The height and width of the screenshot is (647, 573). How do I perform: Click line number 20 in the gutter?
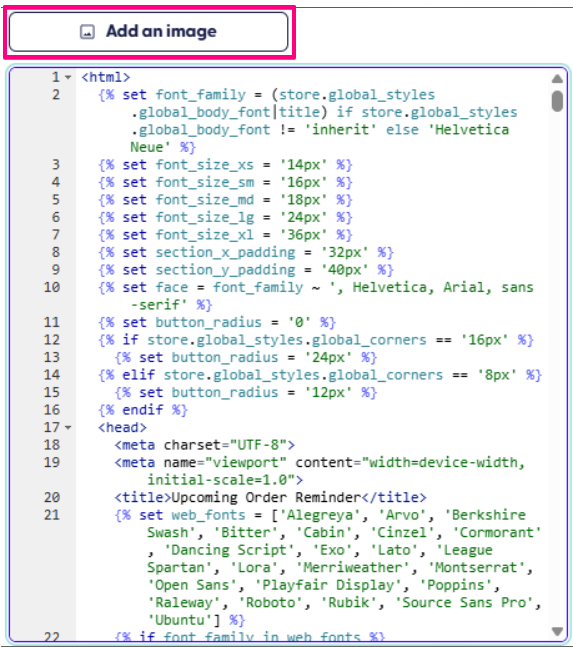(52, 498)
